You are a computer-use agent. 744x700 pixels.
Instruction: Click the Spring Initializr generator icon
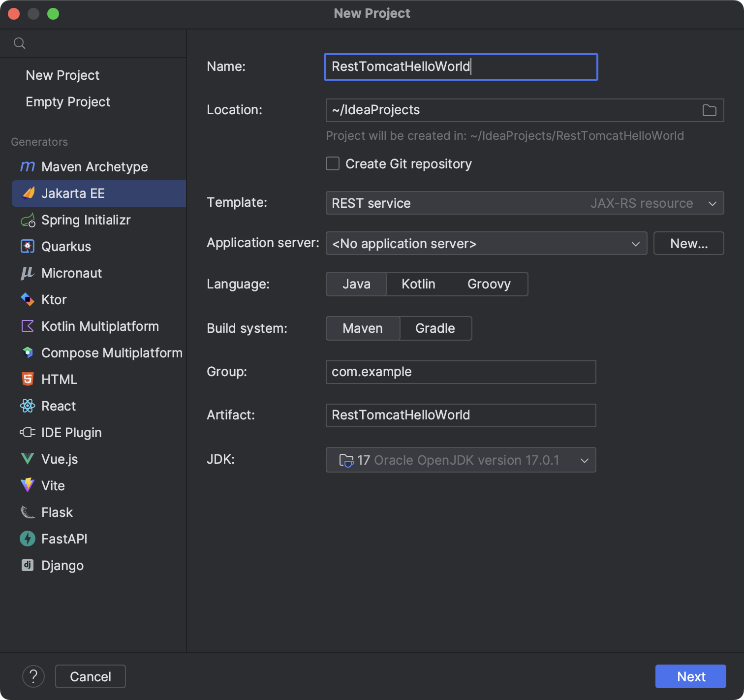pos(27,220)
